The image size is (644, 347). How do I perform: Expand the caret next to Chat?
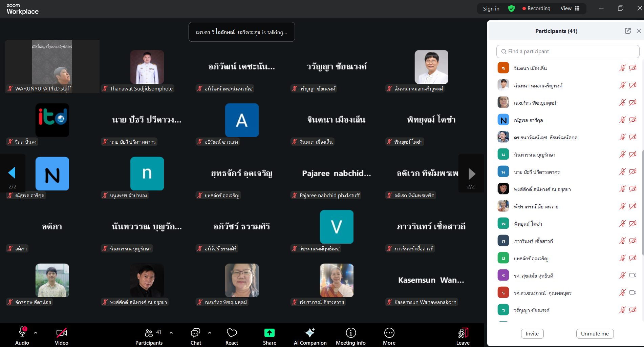pyautogui.click(x=210, y=333)
